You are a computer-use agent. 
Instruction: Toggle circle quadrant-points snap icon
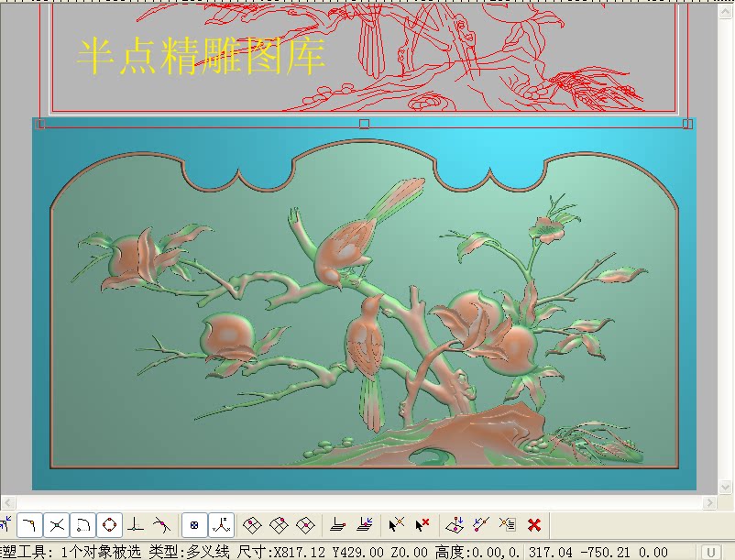coord(110,524)
